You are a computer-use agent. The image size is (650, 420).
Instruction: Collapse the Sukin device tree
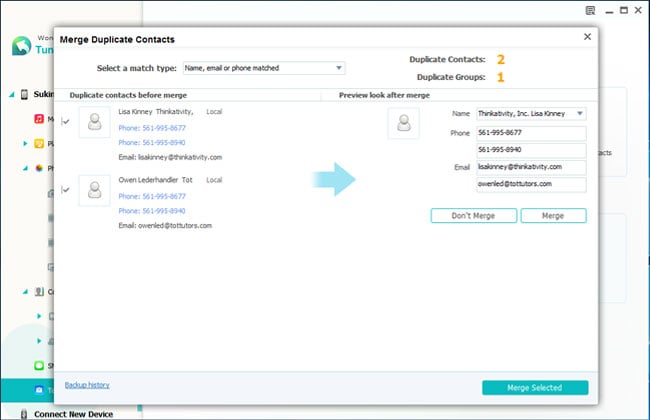[12, 95]
